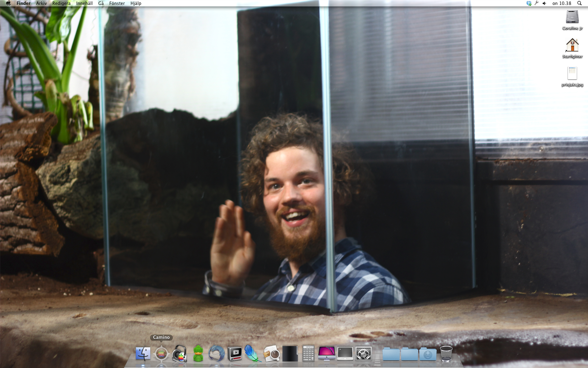Image resolution: width=588 pixels, height=368 pixels.
Task: Expand the Apple menu
Action: click(x=8, y=3)
